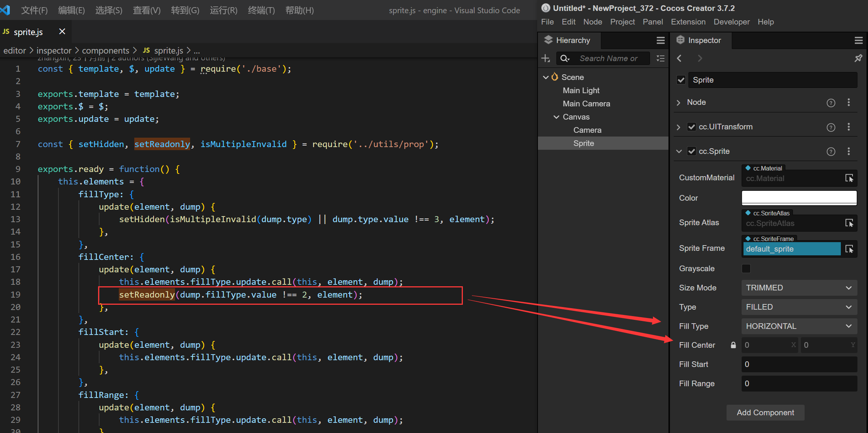Image resolution: width=868 pixels, height=433 pixels.
Task: Open cc.Sprite help question-mark icon
Action: coord(831,152)
